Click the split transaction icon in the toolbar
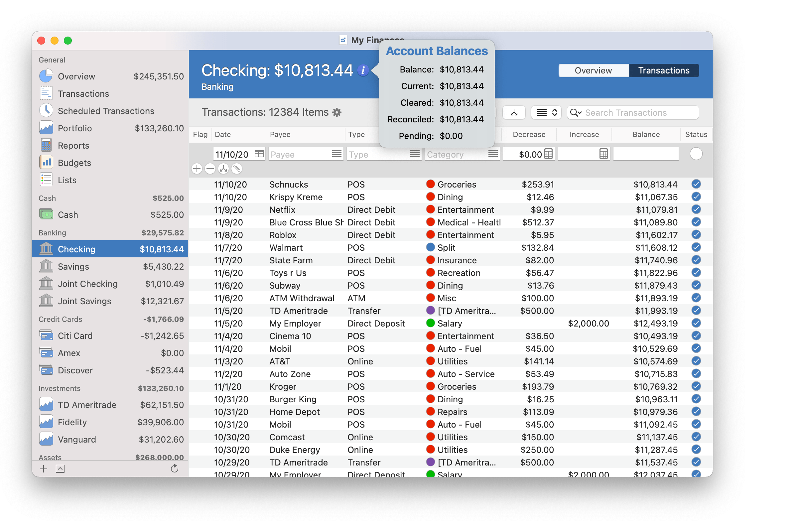 [513, 112]
